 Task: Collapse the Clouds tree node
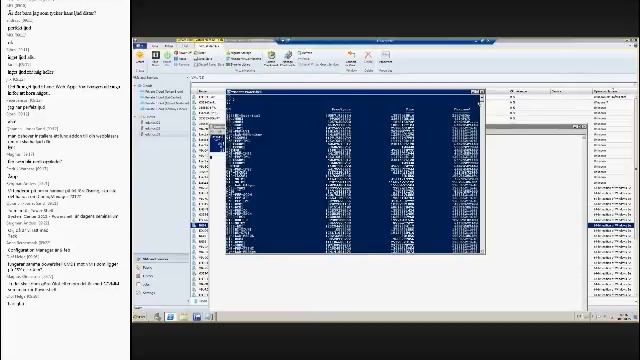(135, 86)
